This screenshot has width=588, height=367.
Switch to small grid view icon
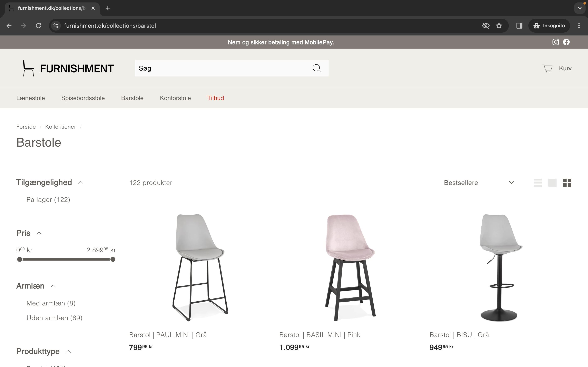567,182
